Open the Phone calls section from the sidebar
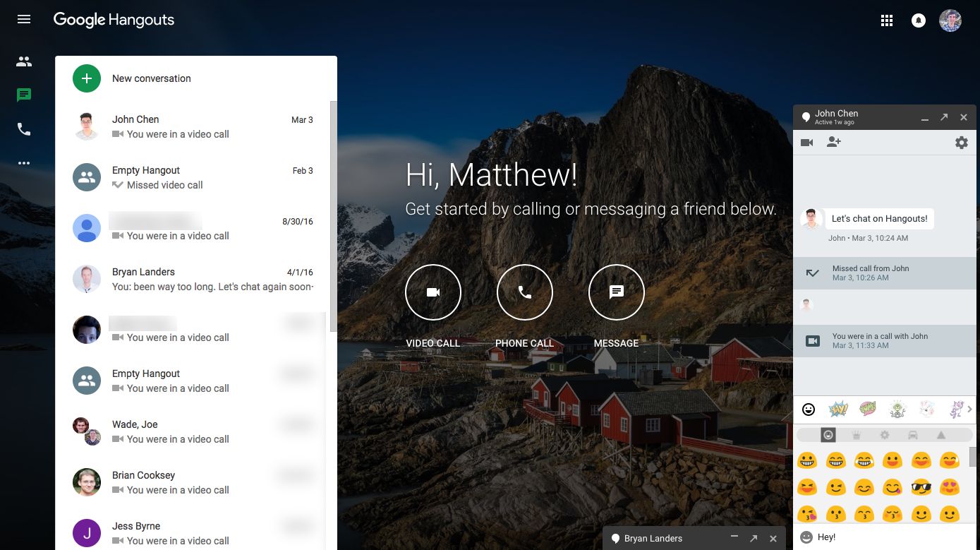The height and width of the screenshot is (550, 980). coord(23,129)
